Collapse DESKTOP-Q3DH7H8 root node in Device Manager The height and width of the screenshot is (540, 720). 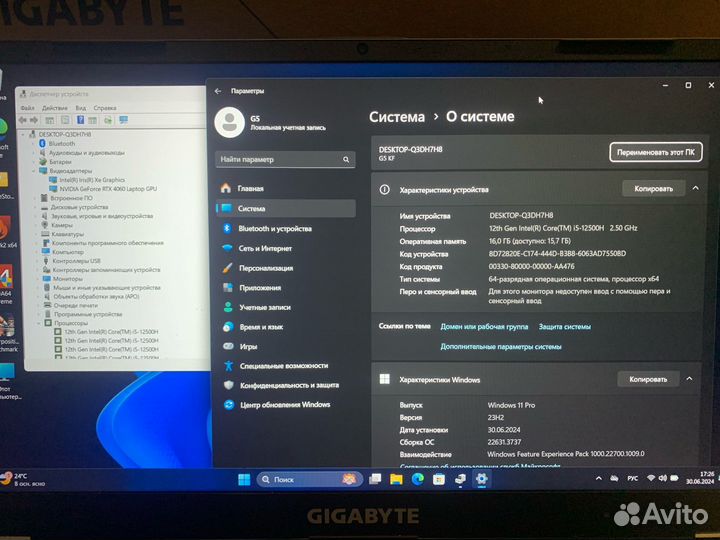coord(23,135)
